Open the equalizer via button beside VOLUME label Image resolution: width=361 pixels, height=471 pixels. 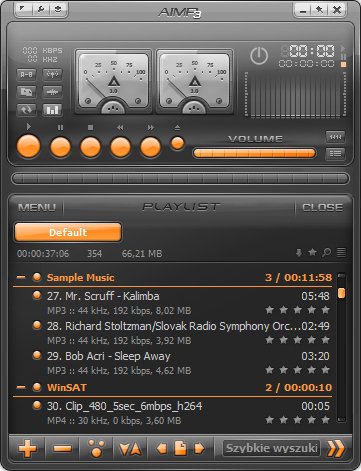coord(335,137)
